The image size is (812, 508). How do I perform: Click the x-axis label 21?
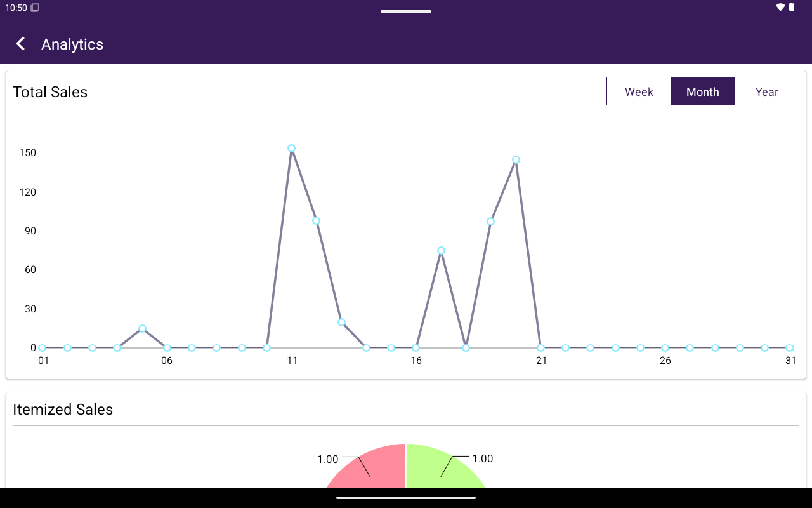pos(541,361)
